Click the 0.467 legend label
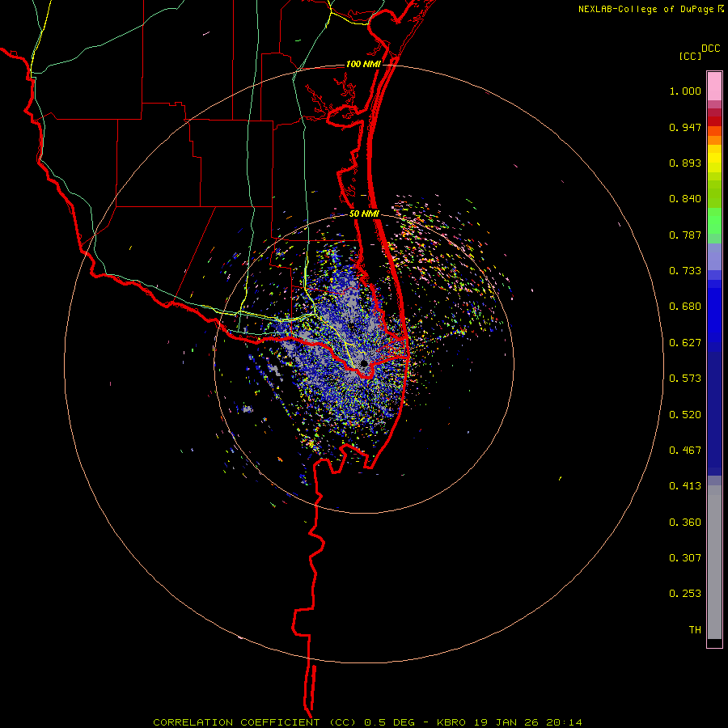Image resolution: width=728 pixels, height=728 pixels. [x=685, y=451]
